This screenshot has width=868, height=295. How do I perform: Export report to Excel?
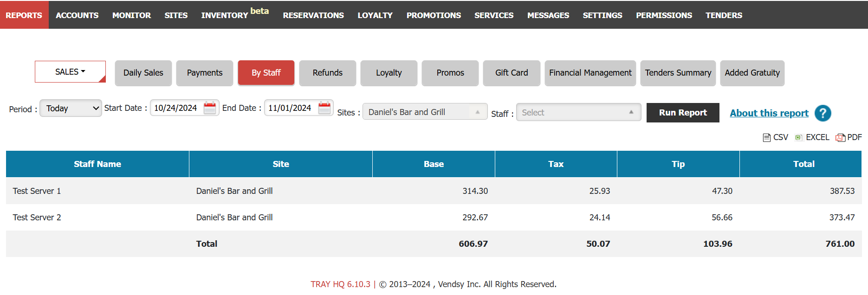pos(812,137)
